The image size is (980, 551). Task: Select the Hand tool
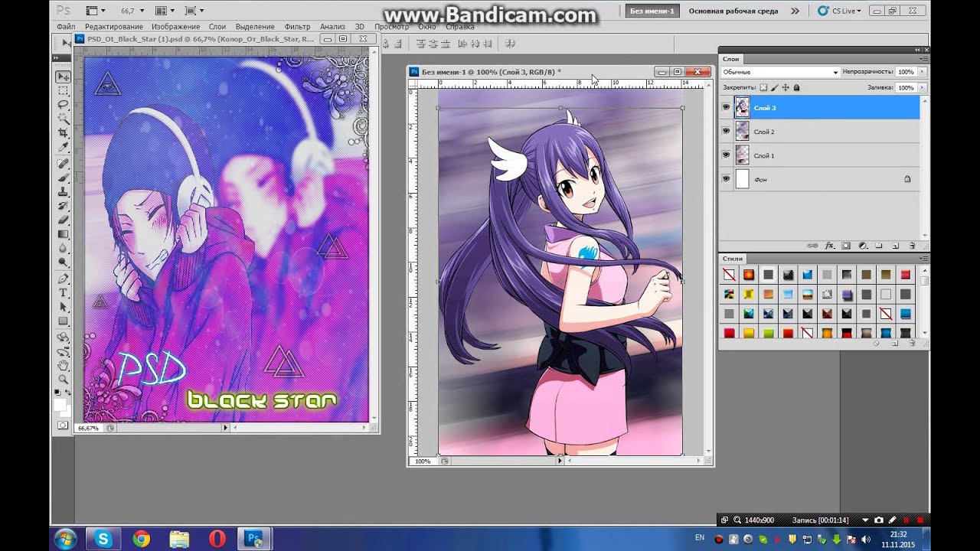63,364
